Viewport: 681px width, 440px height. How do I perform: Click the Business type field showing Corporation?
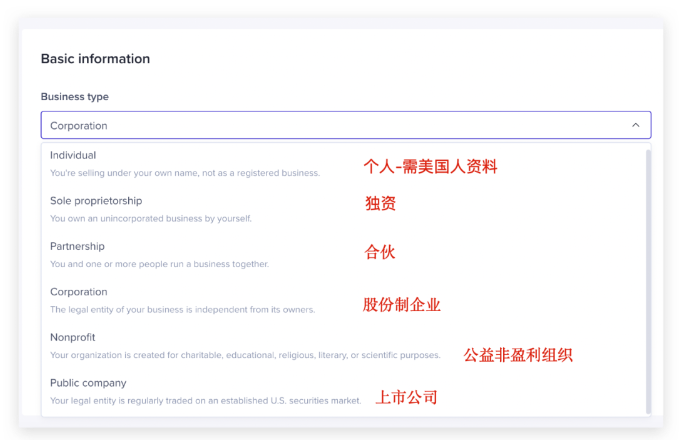point(330,125)
